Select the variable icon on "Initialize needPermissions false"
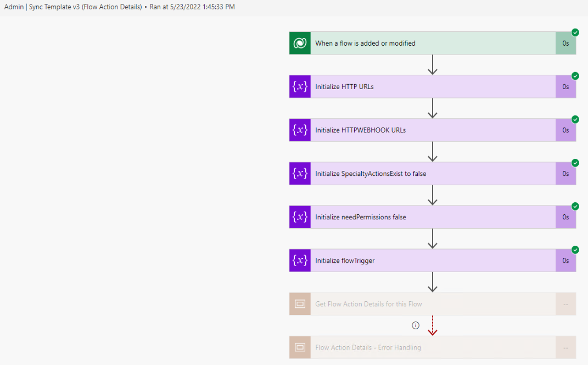The height and width of the screenshot is (365, 588). 300,217
